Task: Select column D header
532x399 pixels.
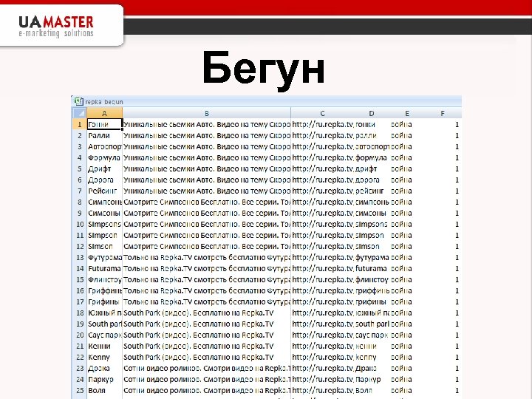Action: click(x=372, y=113)
